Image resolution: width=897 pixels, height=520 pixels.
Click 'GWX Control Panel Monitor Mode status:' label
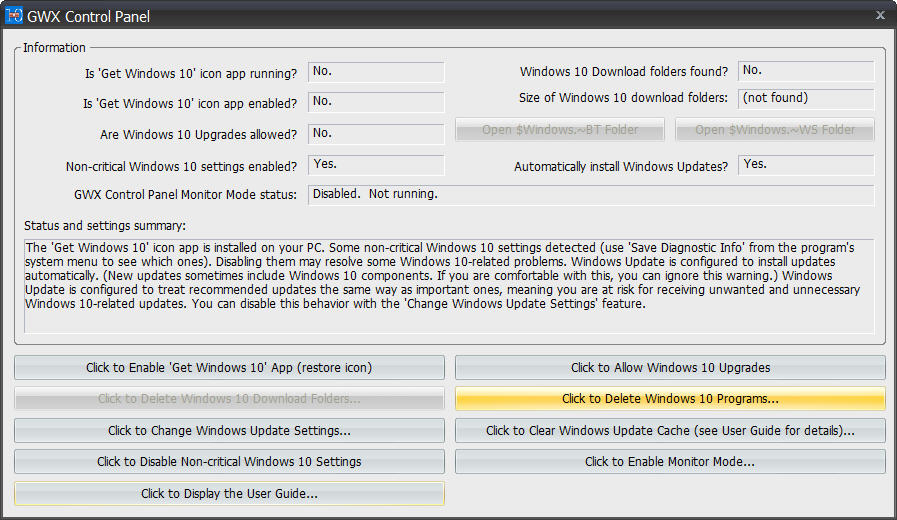185,194
